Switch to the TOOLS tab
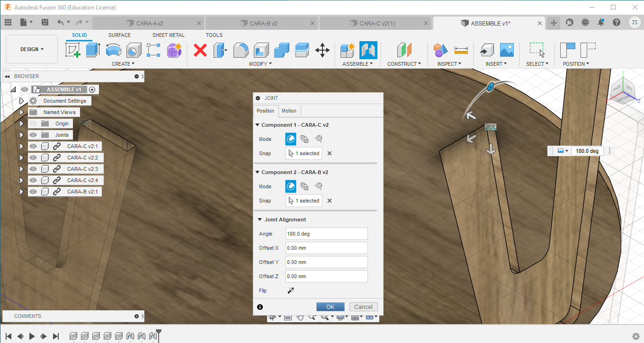Image resolution: width=644 pixels, height=343 pixels. [x=214, y=35]
